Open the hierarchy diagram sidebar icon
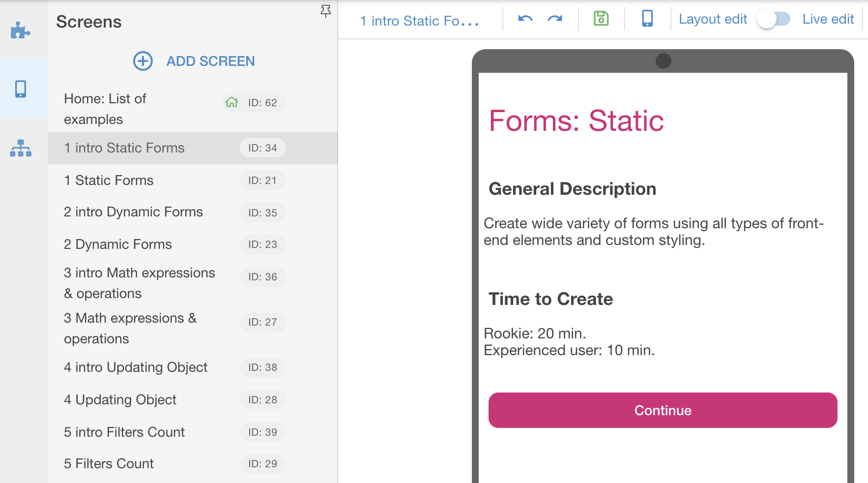 21,148
